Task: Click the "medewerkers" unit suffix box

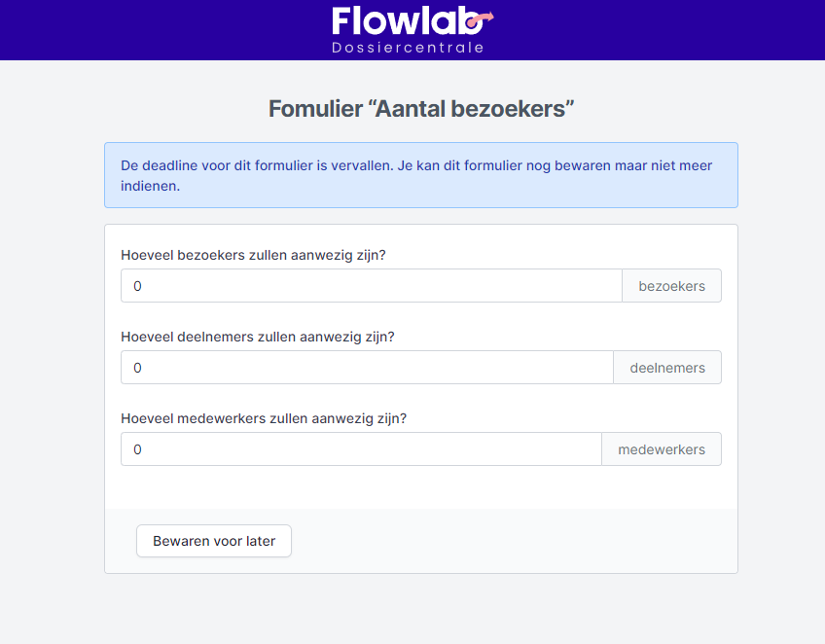Action: pos(662,449)
